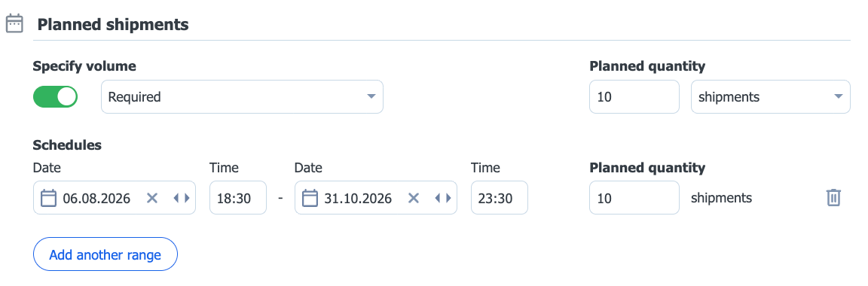
Task: Click the end date text 31.10.2026
Action: [358, 198]
